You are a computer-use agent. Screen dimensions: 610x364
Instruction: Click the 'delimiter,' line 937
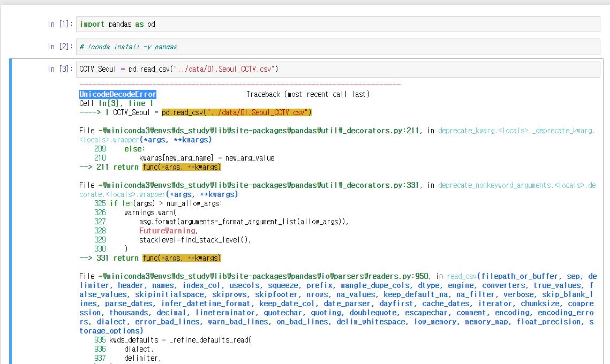click(142, 358)
